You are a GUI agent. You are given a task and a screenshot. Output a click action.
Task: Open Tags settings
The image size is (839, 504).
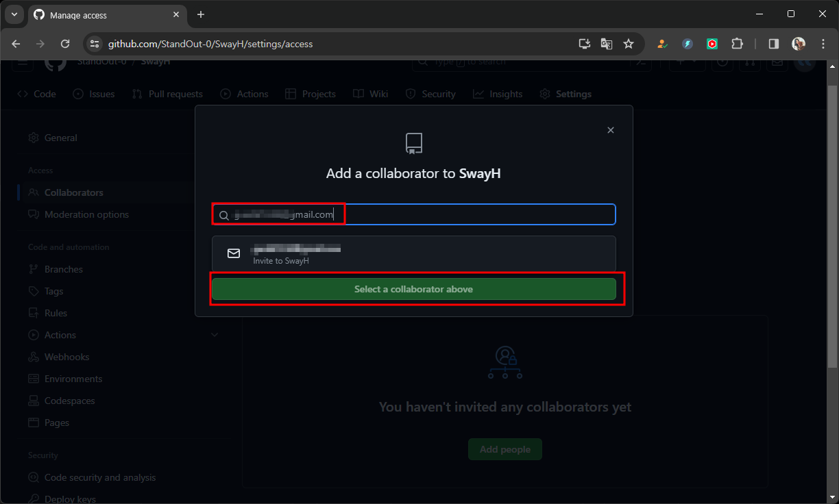(46, 291)
